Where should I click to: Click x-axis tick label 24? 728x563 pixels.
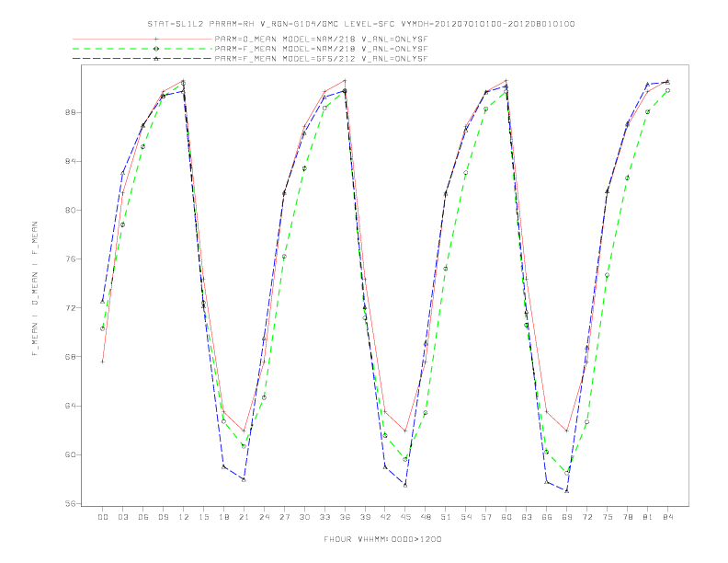point(264,517)
